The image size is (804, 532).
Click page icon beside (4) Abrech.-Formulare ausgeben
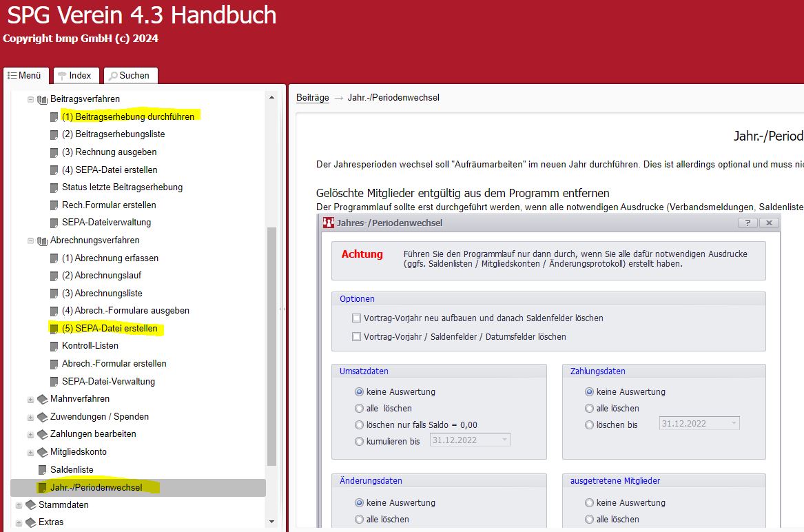pos(54,311)
